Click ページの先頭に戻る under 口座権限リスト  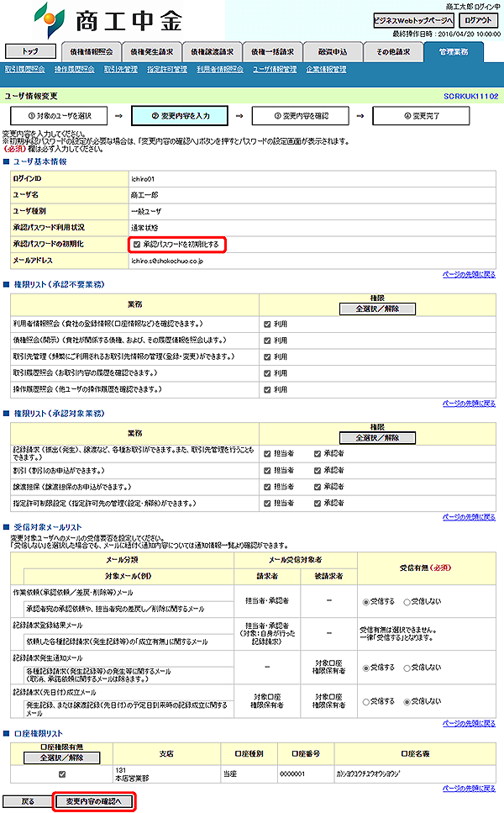[x=469, y=788]
